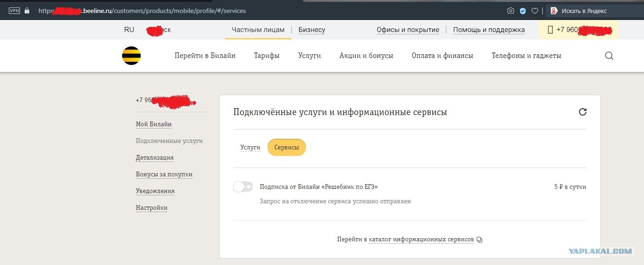Screen dimensions: 644x265
Task: Click the camera snapshot icon
Action: click(511, 11)
